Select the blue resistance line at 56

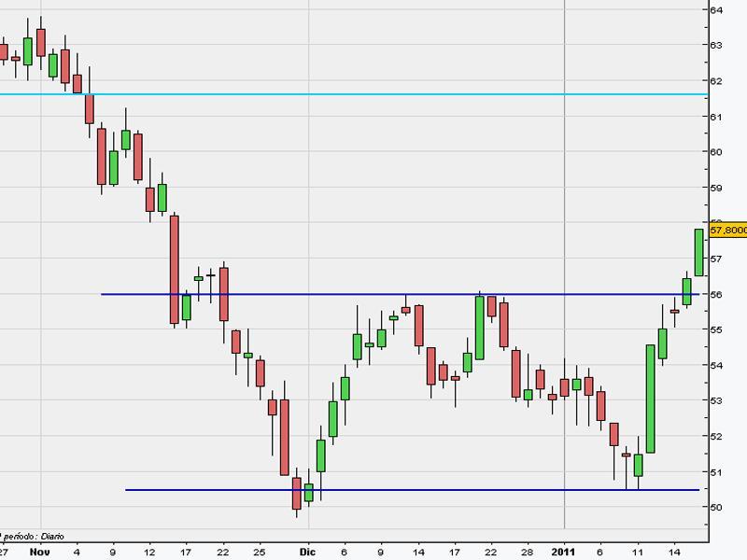pyautogui.click(x=401, y=294)
